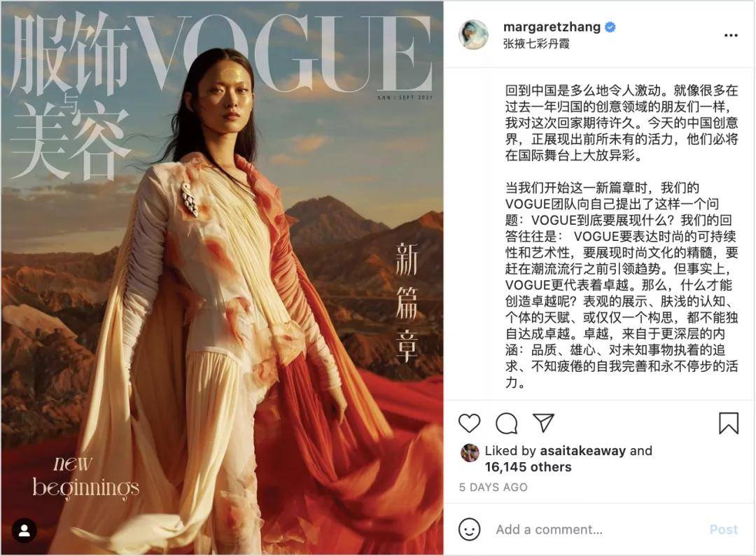Share post via the paper plane icon
Viewport: 756px width, 556px height.
tap(543, 422)
